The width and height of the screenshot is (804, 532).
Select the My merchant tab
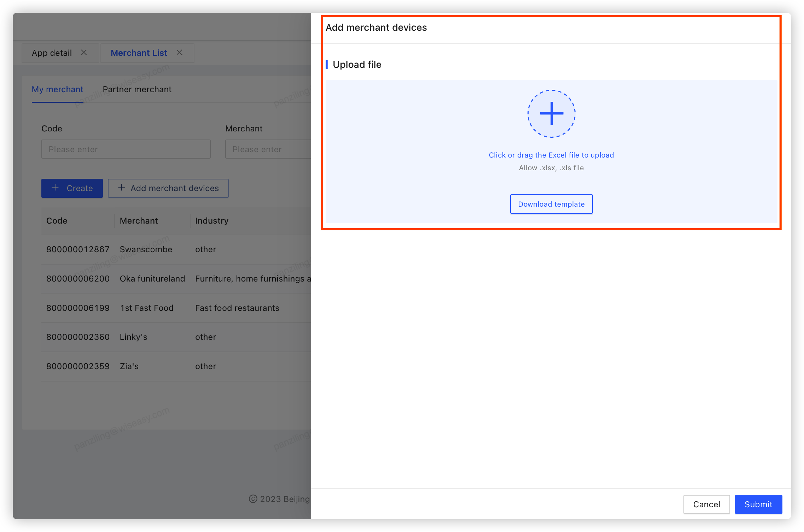(58, 89)
